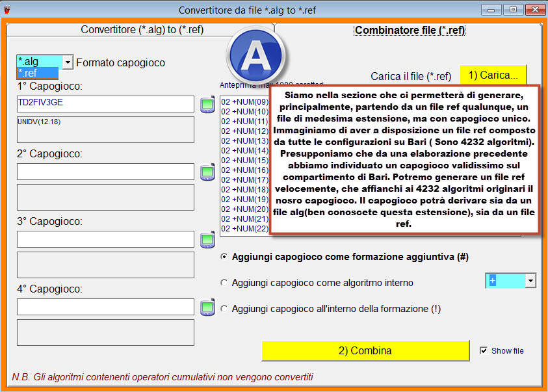
Task: Select the preview row '02 +NUM(11)'
Action: [245, 122]
